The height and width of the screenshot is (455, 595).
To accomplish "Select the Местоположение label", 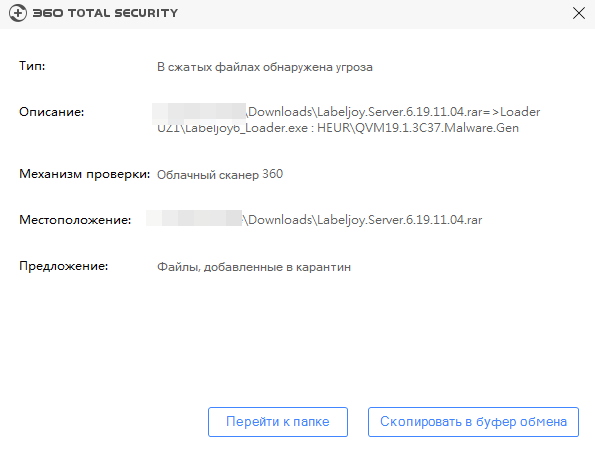I will point(75,220).
